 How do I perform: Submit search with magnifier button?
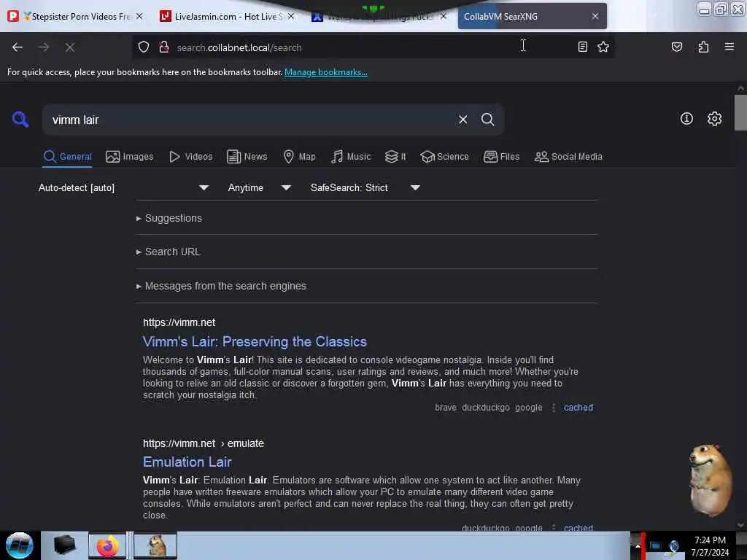point(487,120)
